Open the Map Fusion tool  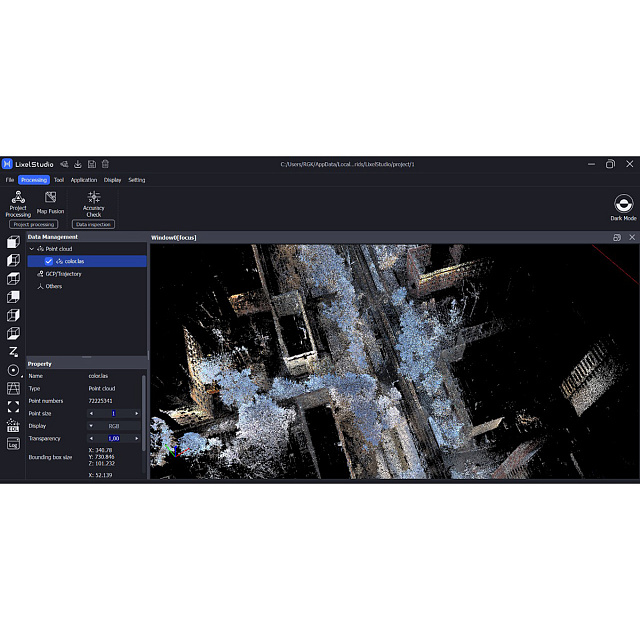point(50,203)
